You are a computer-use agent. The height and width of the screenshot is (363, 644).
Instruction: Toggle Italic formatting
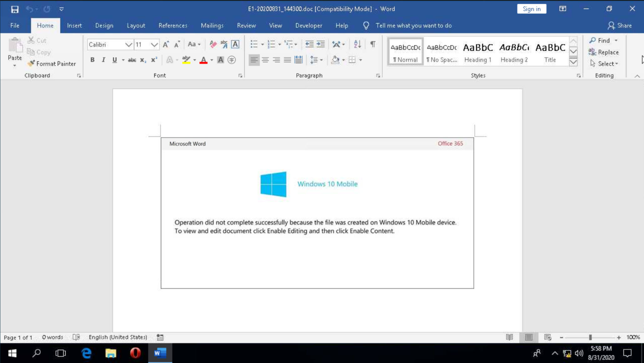(103, 60)
